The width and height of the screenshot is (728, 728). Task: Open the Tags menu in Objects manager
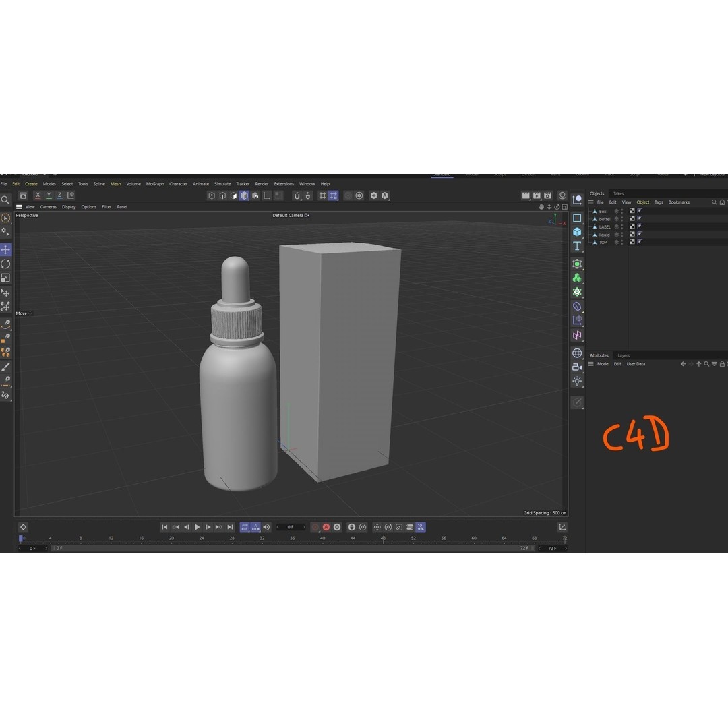click(x=659, y=202)
